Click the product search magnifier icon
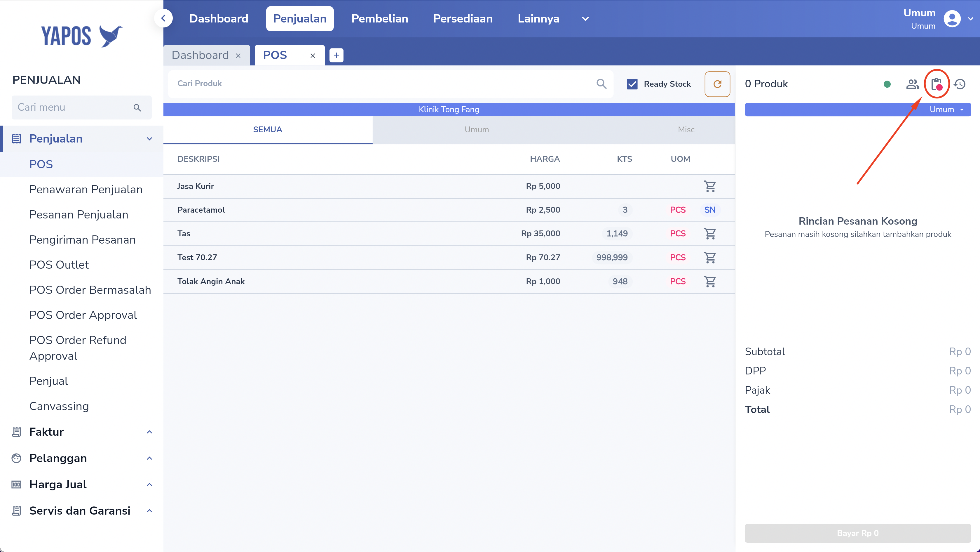Image resolution: width=980 pixels, height=552 pixels. 601,83
